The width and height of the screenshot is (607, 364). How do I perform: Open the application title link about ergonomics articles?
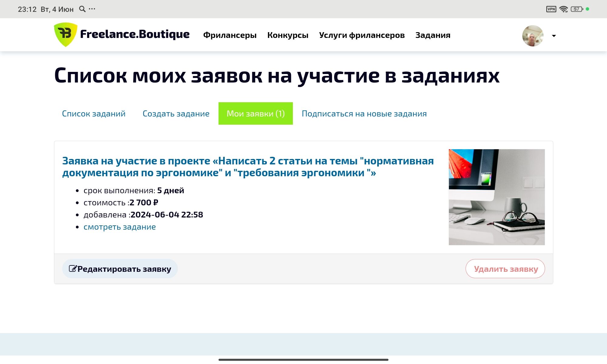(248, 167)
